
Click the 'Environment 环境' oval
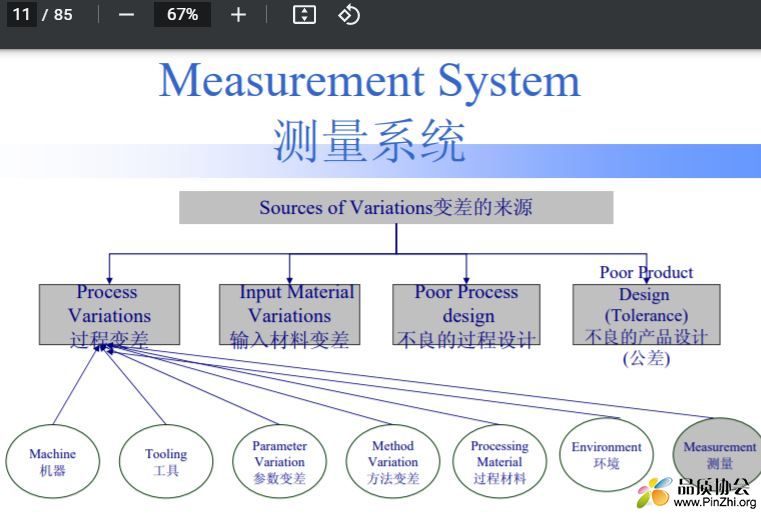[x=606, y=455]
